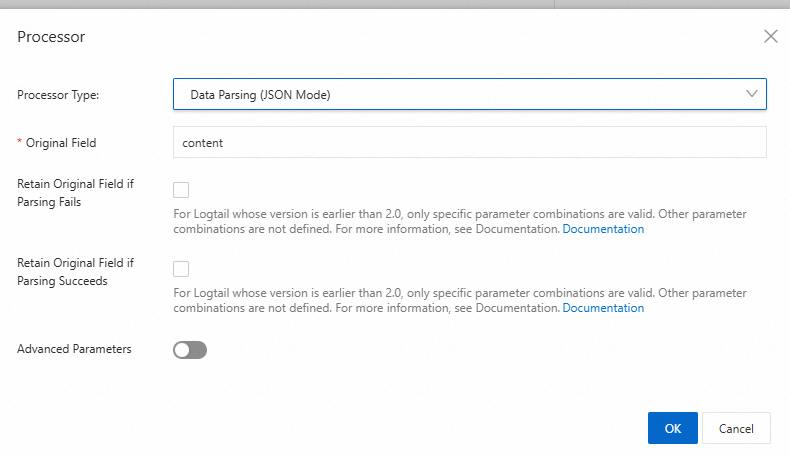The height and width of the screenshot is (457, 790).
Task: Confirm with the OK button
Action: point(673,428)
